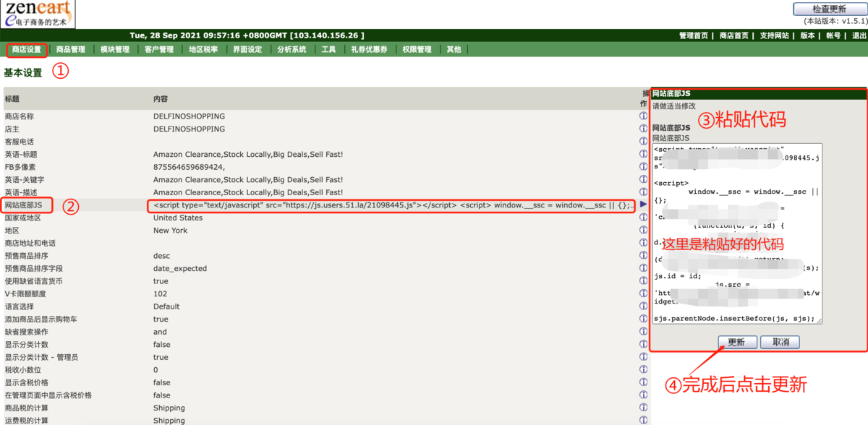This screenshot has width=868, height=425.
Task: Click the 店主 DELFINOSHOPPING value
Action: pos(189,129)
